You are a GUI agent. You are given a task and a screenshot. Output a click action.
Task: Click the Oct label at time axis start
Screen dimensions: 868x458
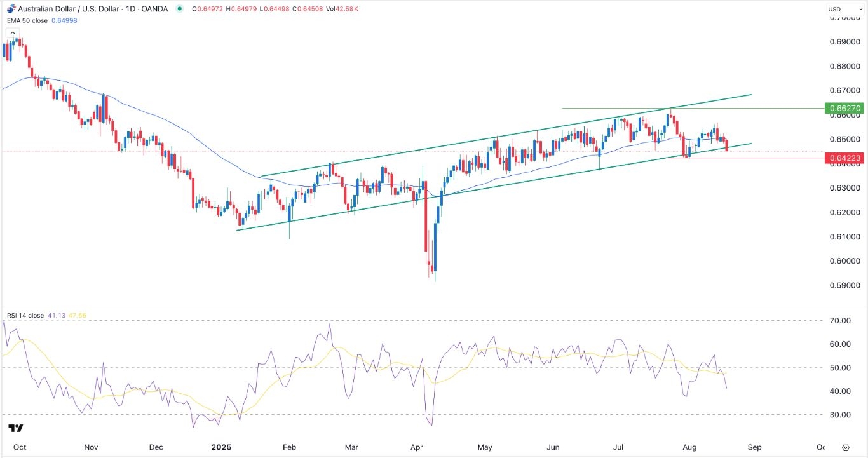point(20,447)
